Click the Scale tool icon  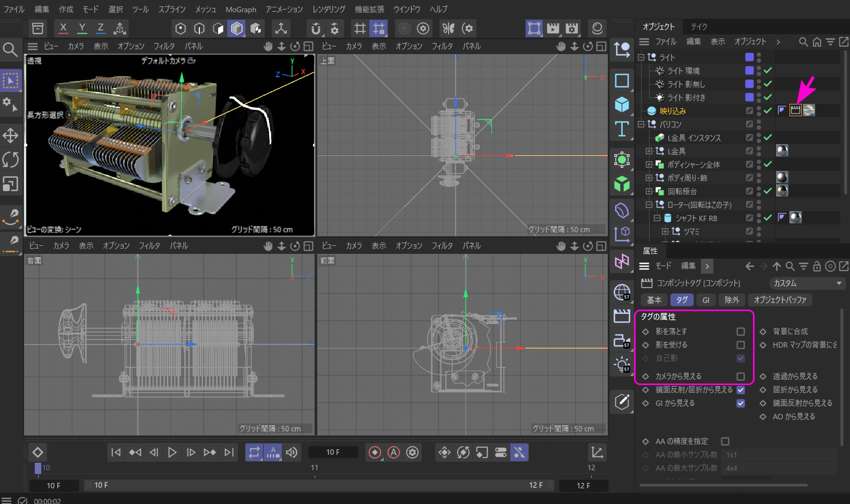tap(10, 184)
